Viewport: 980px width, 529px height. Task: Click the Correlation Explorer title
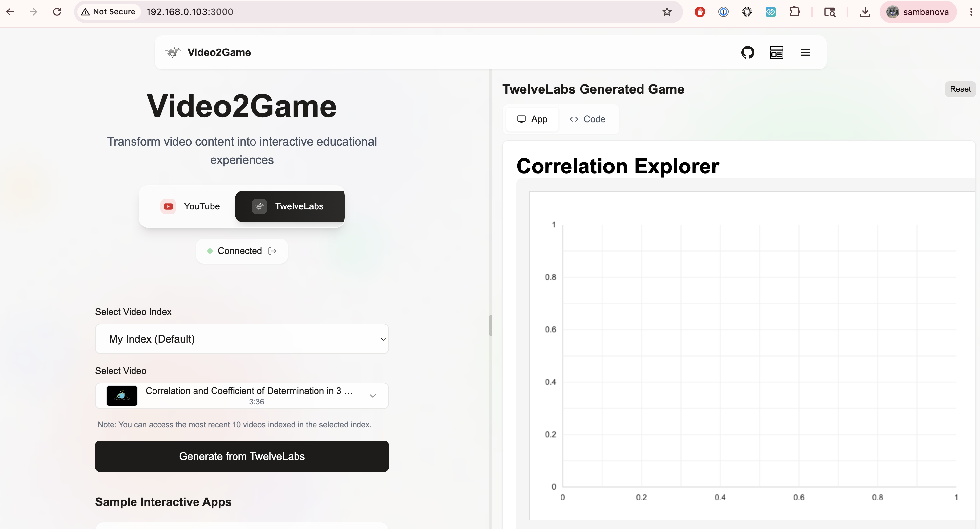[x=618, y=166]
